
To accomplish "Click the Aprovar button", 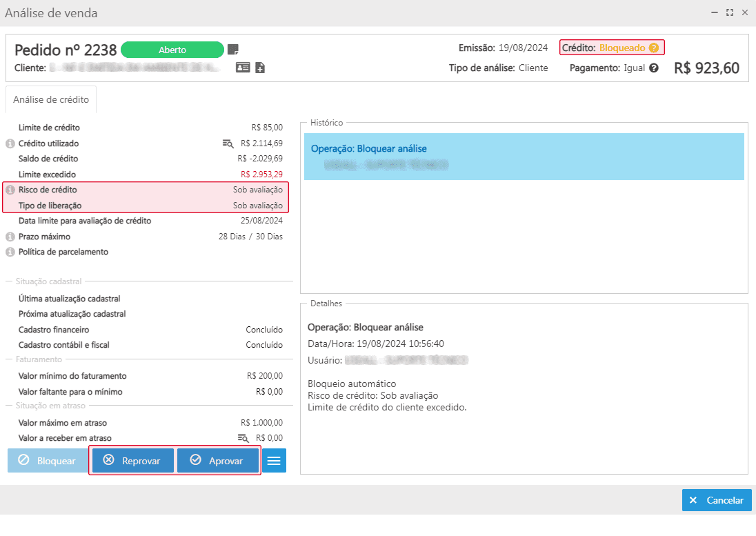I will [x=217, y=461].
